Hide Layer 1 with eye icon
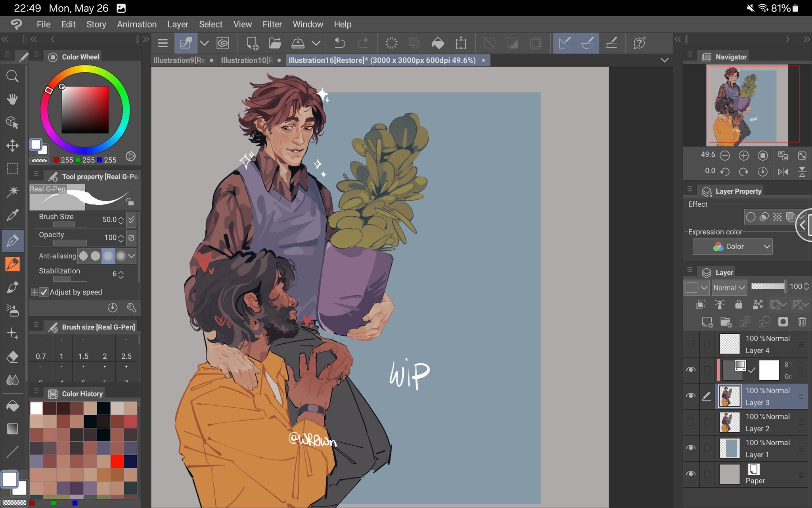Image resolution: width=812 pixels, height=508 pixels. [x=691, y=448]
